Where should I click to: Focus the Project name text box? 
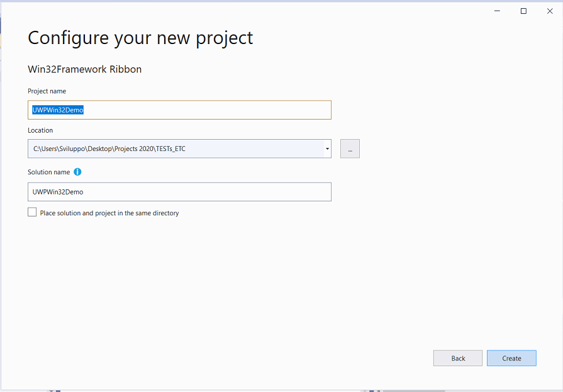(179, 110)
